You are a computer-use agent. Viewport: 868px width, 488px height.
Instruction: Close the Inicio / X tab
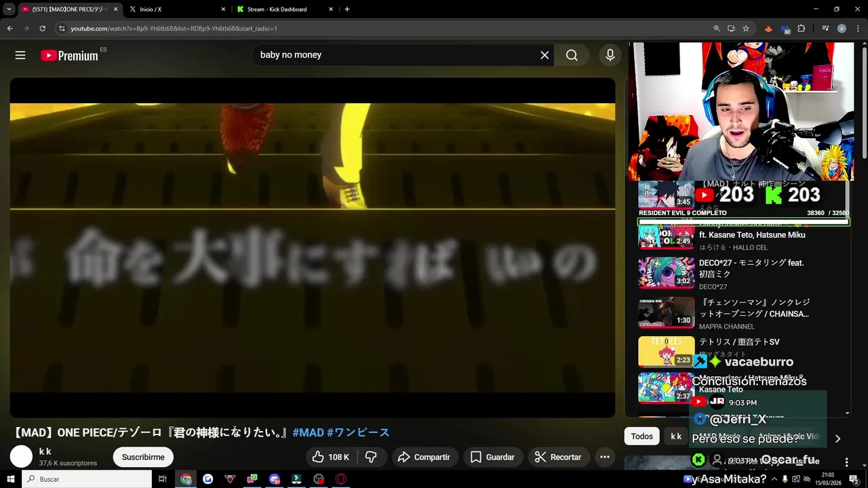point(223,9)
